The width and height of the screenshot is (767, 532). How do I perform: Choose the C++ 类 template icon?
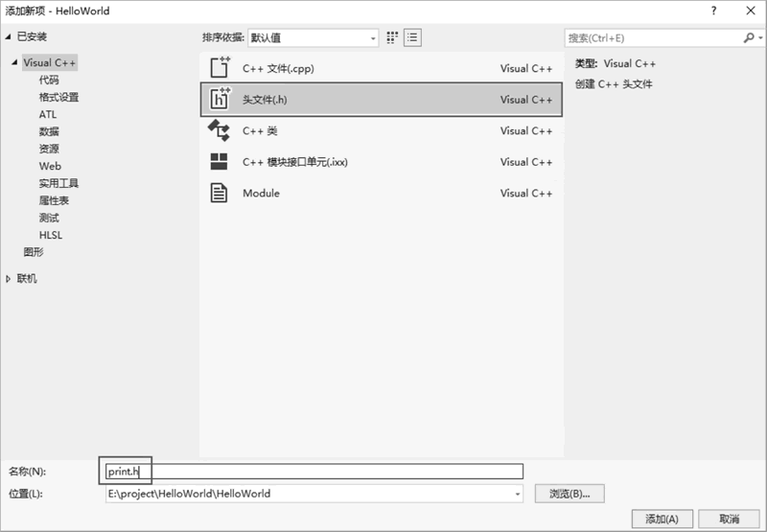220,130
